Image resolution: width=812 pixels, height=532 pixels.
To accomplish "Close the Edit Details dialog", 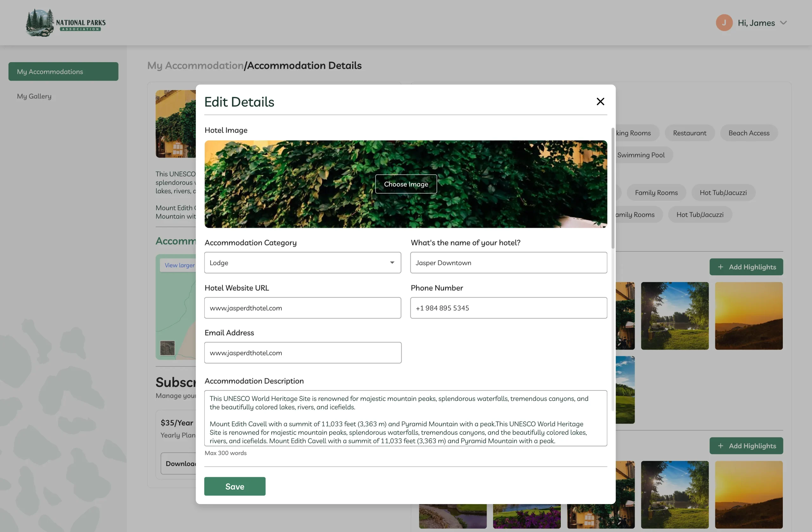I will click(x=600, y=101).
